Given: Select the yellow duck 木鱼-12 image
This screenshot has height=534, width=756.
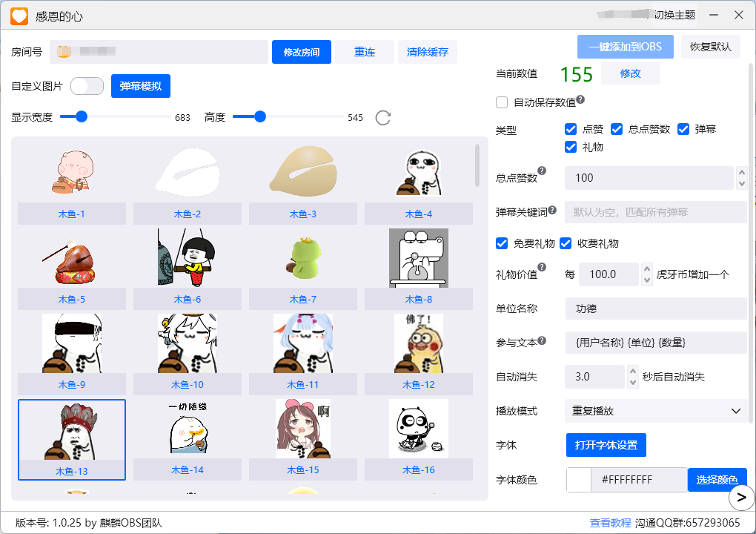Looking at the screenshot, I should click(419, 343).
